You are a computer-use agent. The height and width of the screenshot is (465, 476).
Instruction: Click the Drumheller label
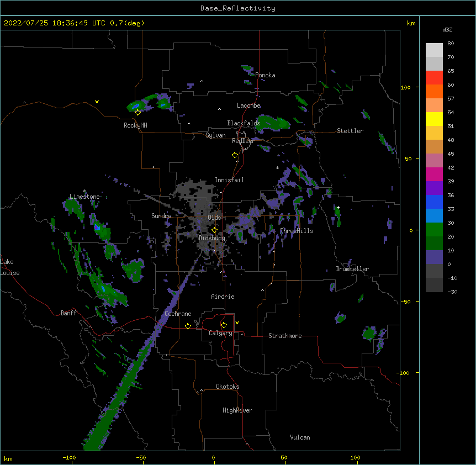tap(352, 269)
